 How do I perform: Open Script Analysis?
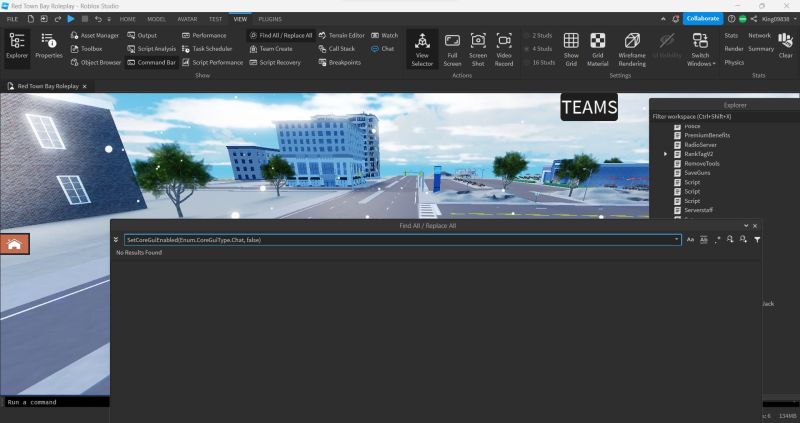point(152,49)
